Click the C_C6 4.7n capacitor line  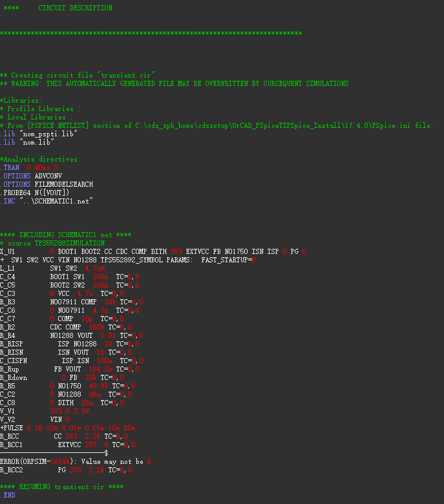[70, 310]
